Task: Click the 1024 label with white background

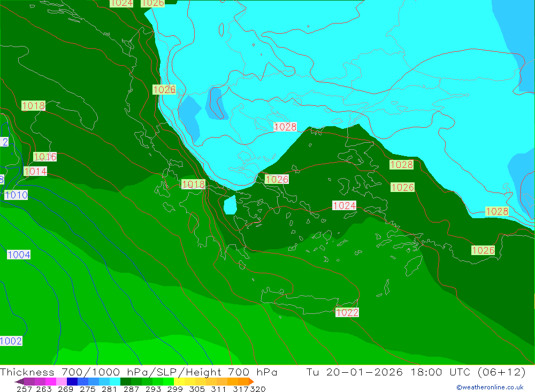Action: point(344,206)
